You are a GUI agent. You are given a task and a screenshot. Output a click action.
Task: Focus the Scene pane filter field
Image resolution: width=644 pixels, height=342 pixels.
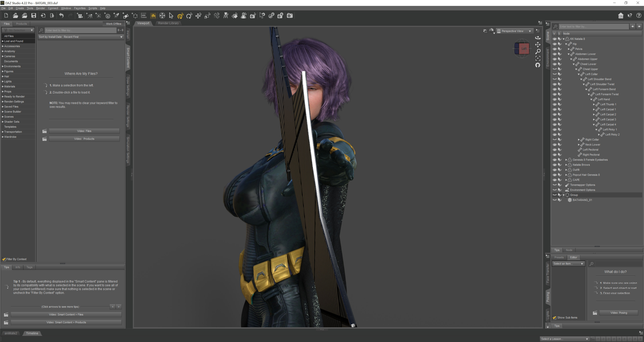[594, 26]
